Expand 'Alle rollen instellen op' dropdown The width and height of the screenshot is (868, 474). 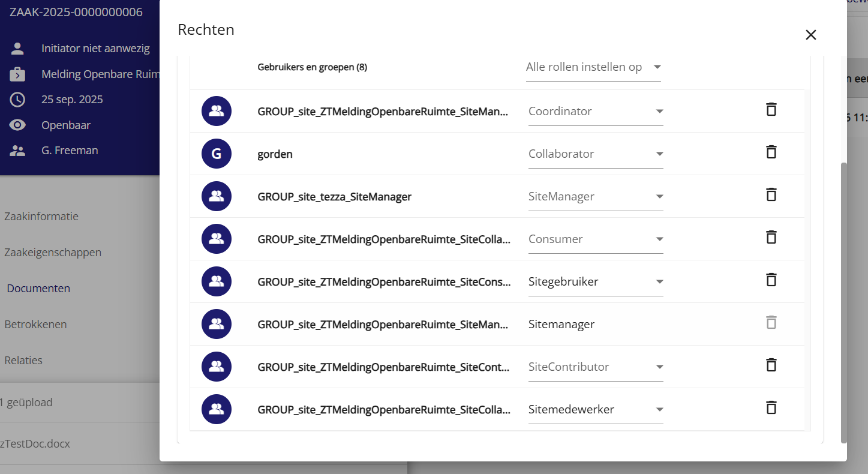coord(593,67)
